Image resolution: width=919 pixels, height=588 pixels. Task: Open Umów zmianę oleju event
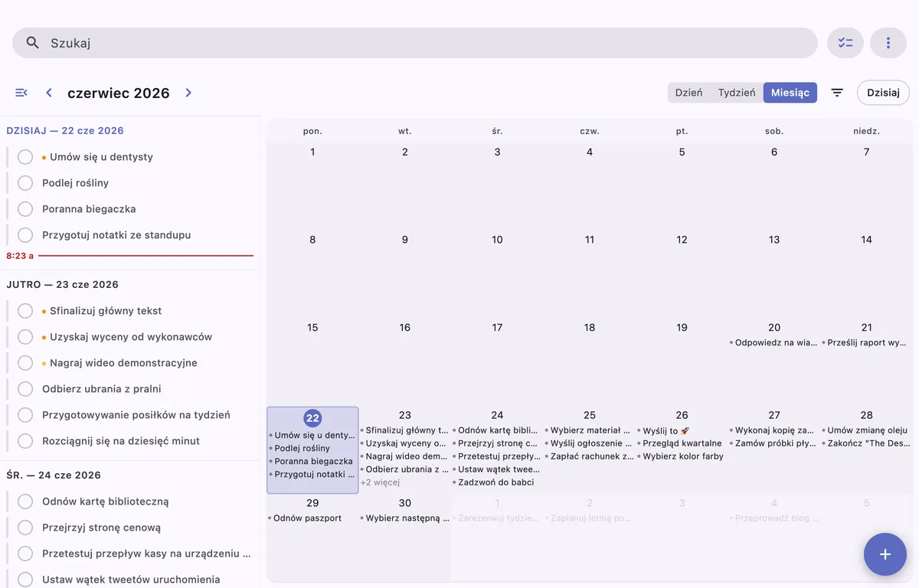tap(866, 430)
